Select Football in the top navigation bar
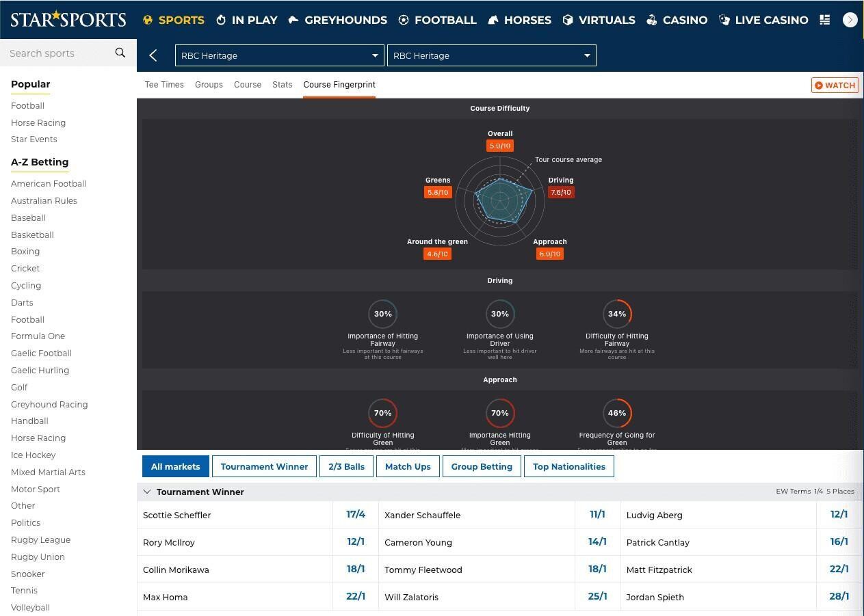Viewport: 864px width, 616px height. [x=438, y=20]
